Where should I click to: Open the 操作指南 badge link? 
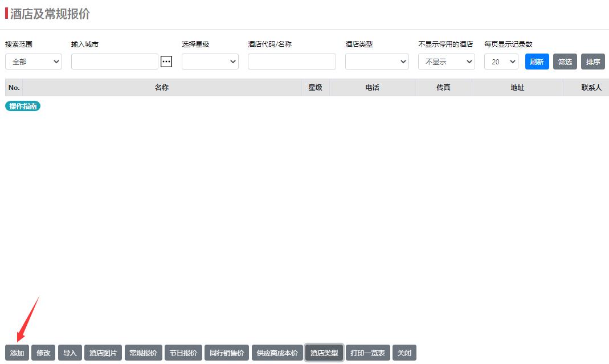pos(23,106)
